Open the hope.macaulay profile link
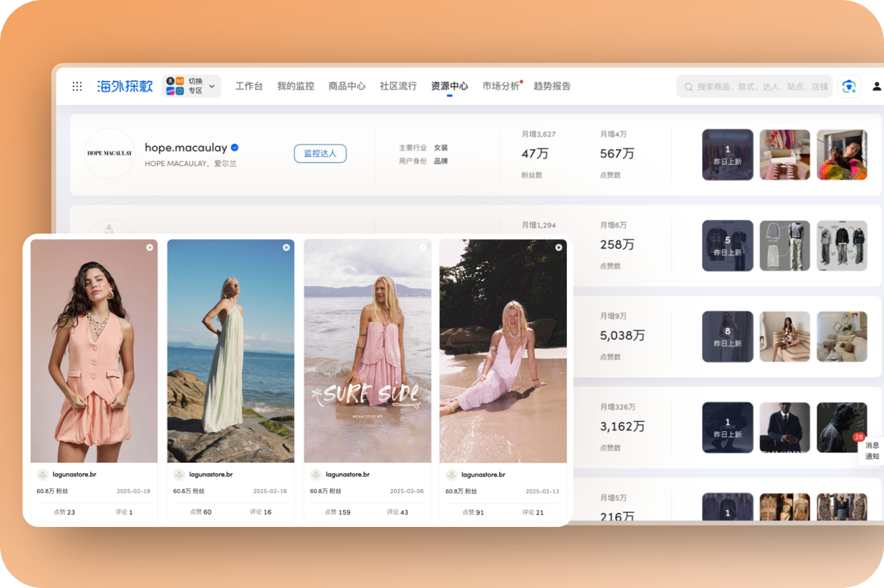Screen dimensions: 884x588 point(186,148)
